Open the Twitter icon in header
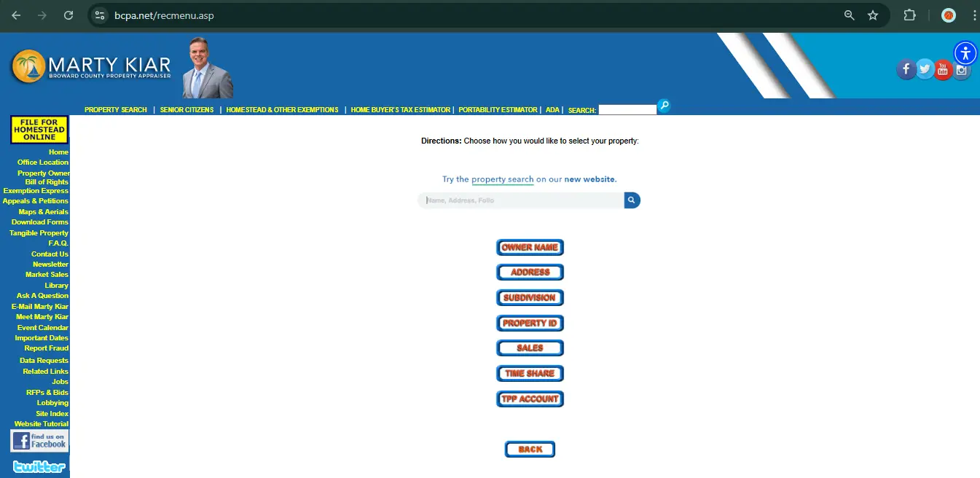980x478 pixels. click(x=925, y=69)
